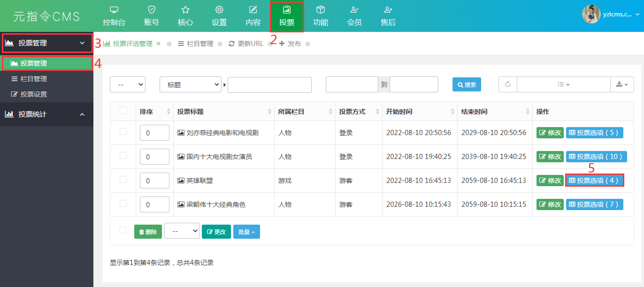Click image icon beside 国内十大电视剧女演员
Viewport: 644px width, 287px height.
click(x=181, y=157)
